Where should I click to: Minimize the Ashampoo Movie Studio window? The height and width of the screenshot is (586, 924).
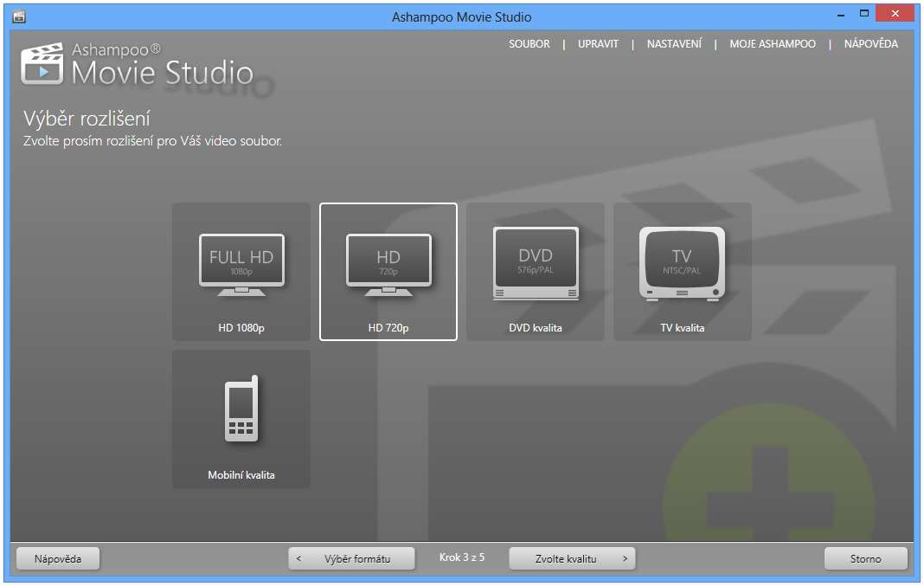(841, 14)
